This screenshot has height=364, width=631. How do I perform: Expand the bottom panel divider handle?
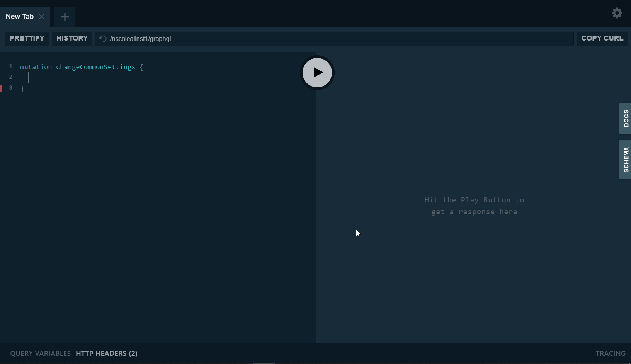264,362
